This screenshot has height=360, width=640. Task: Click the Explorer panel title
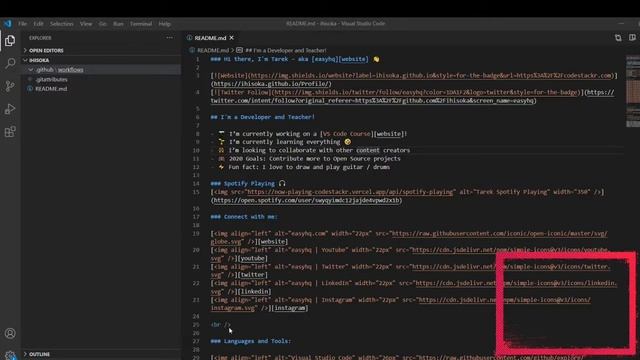pyautogui.click(x=40, y=38)
